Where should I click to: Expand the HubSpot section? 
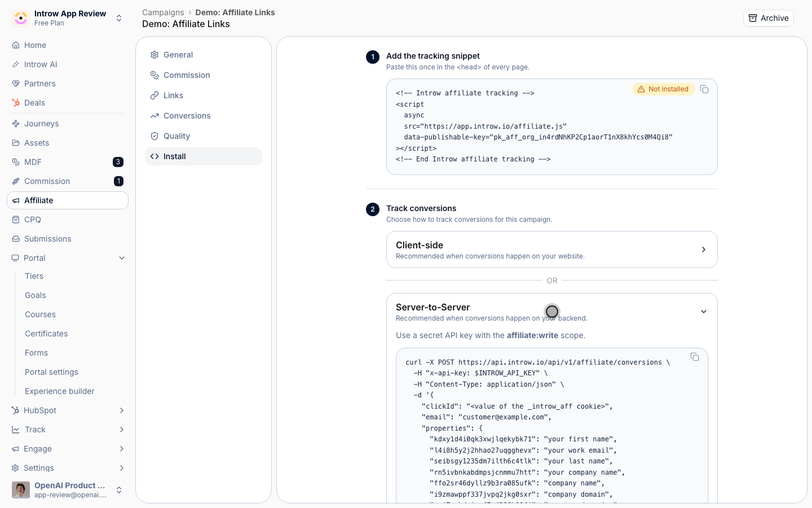click(122, 410)
